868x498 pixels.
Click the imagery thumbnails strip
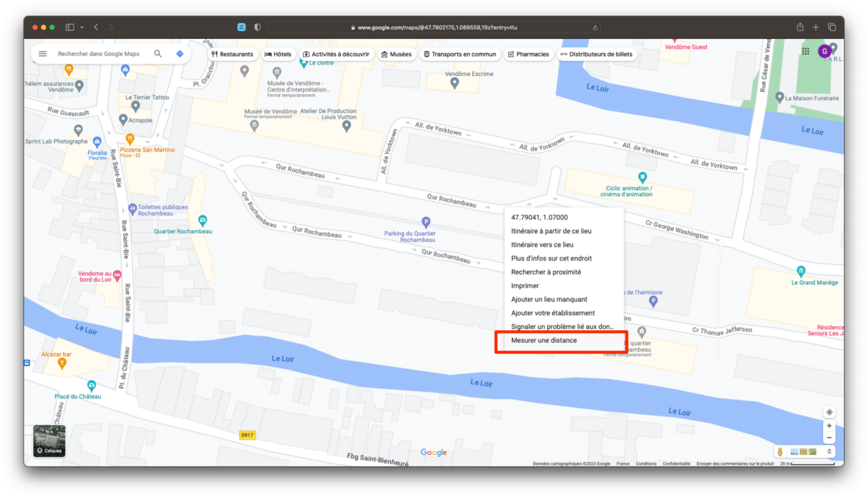pos(804,451)
